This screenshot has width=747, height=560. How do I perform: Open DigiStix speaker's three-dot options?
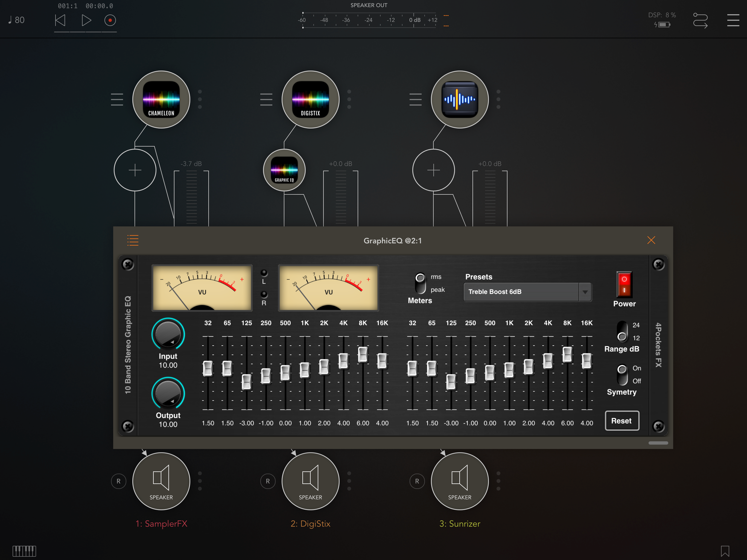[x=349, y=481]
